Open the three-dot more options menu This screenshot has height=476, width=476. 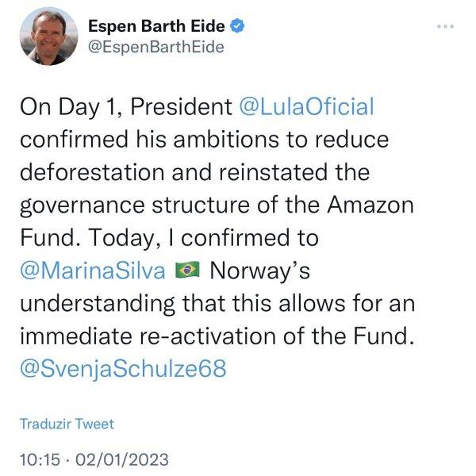click(x=447, y=25)
